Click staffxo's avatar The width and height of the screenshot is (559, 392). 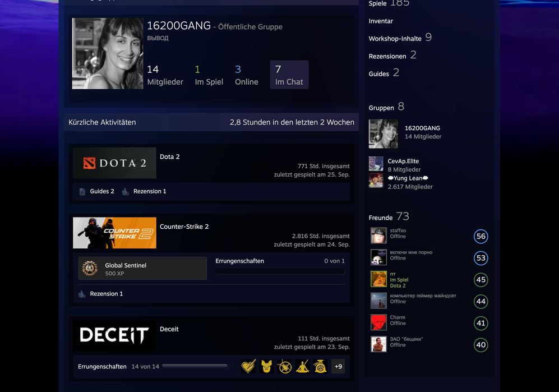coord(378,236)
